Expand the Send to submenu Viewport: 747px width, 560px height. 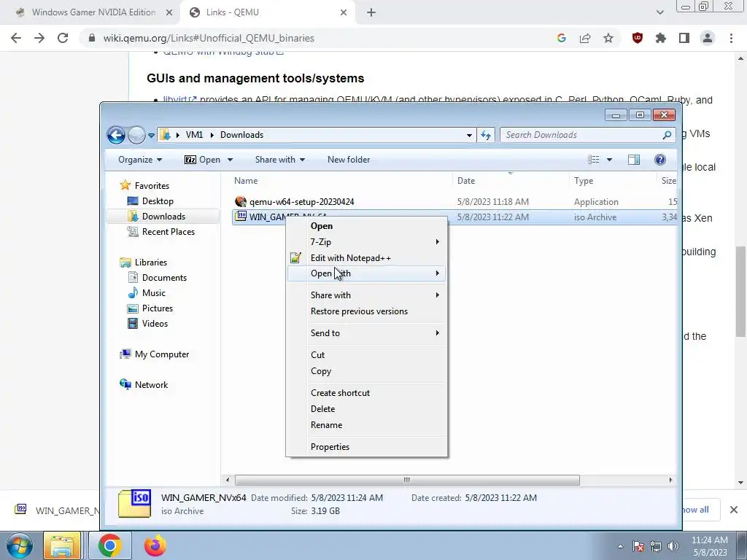[367, 333]
